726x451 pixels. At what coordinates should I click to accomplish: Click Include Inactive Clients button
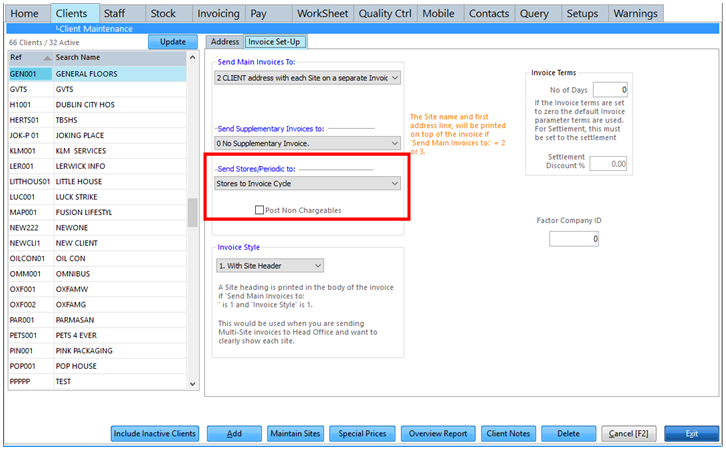[x=155, y=434]
